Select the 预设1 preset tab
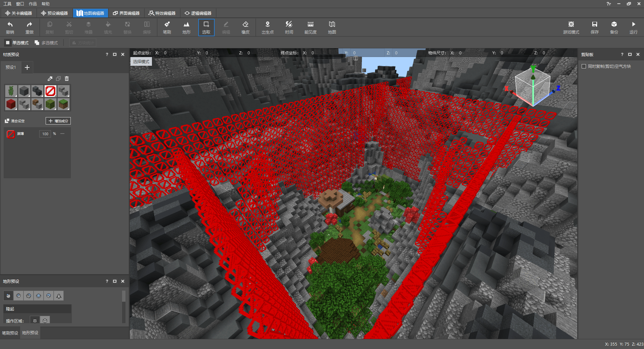 point(11,67)
